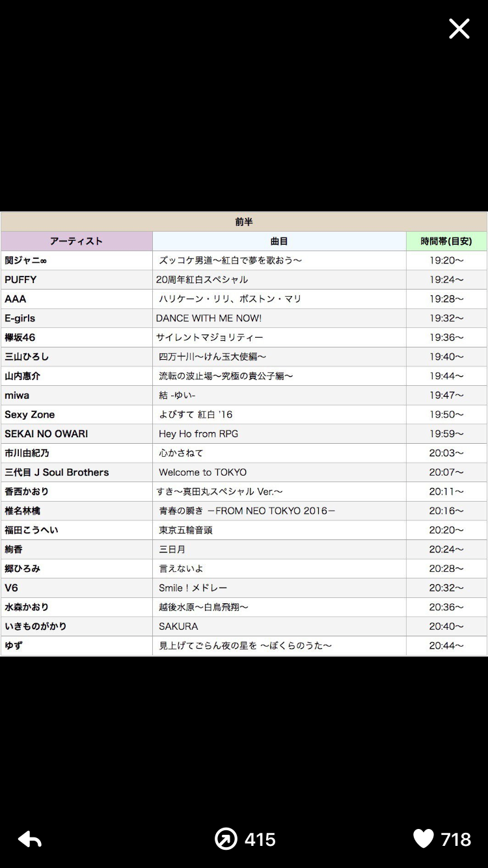Select the 水森かおり artist cell
The image size is (488, 868).
[x=77, y=607]
